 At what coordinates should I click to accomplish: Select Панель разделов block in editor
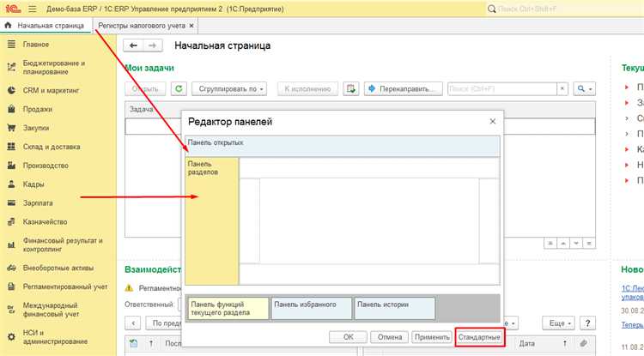coord(212,221)
